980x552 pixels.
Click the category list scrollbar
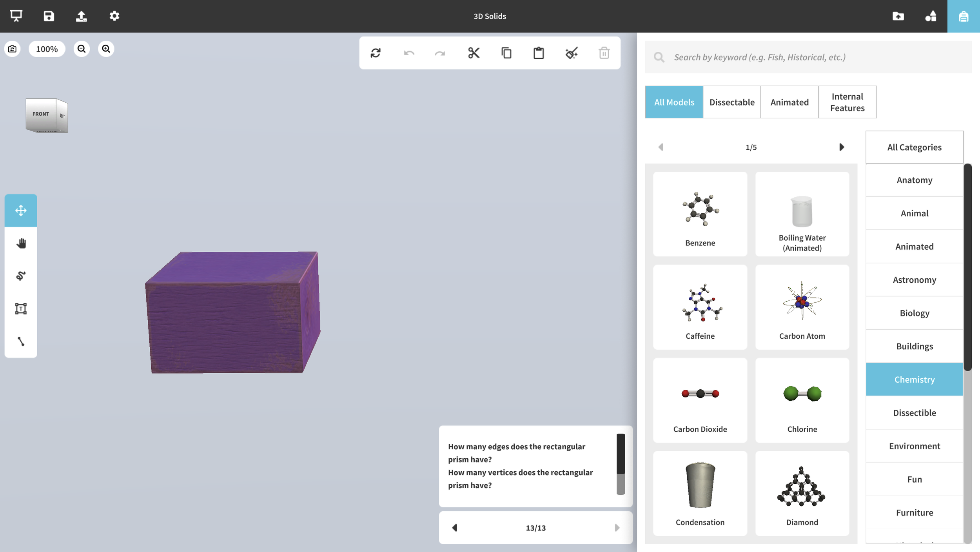tap(967, 267)
